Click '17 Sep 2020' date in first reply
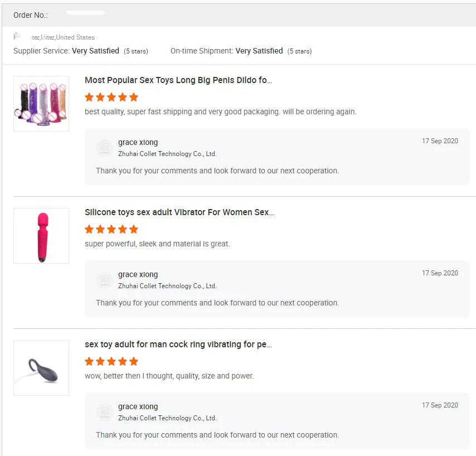Viewport: 476px width, 456px height. [440, 141]
